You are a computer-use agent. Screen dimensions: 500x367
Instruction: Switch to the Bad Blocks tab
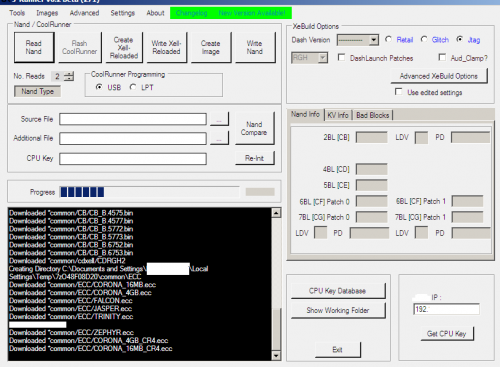point(373,115)
